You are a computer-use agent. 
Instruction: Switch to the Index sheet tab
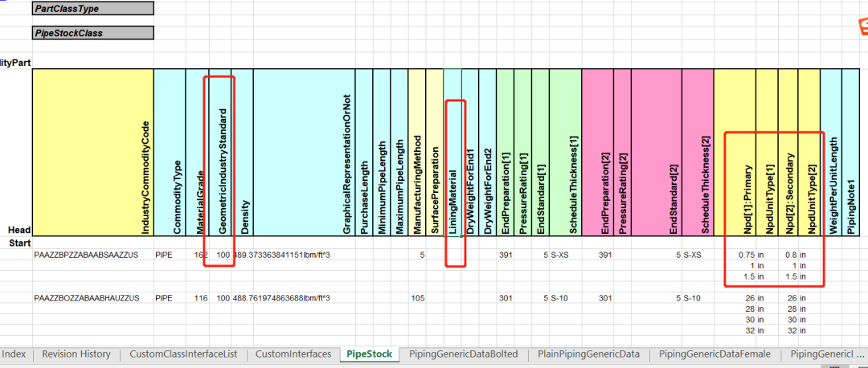click(x=14, y=354)
